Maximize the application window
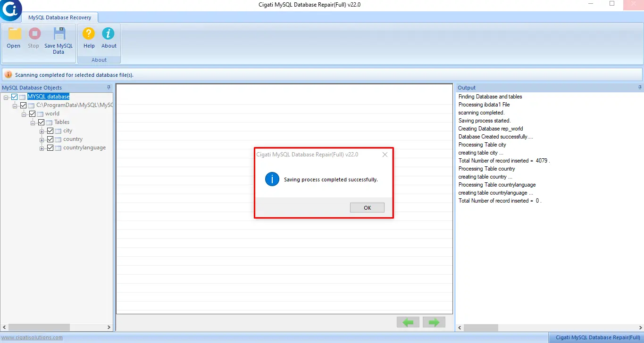 (x=612, y=4)
